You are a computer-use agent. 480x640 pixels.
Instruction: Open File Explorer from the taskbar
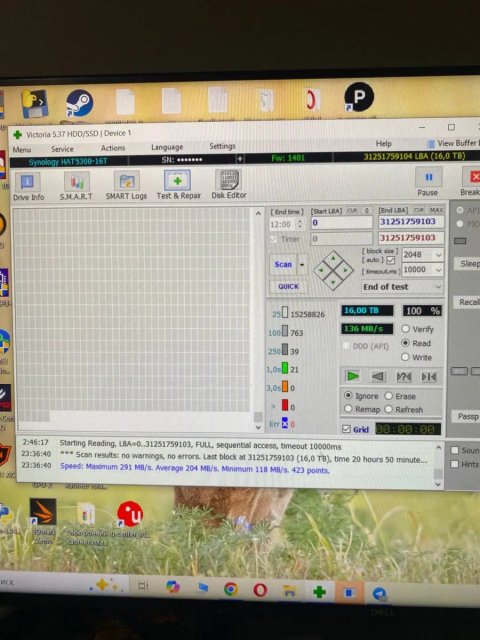point(290,591)
